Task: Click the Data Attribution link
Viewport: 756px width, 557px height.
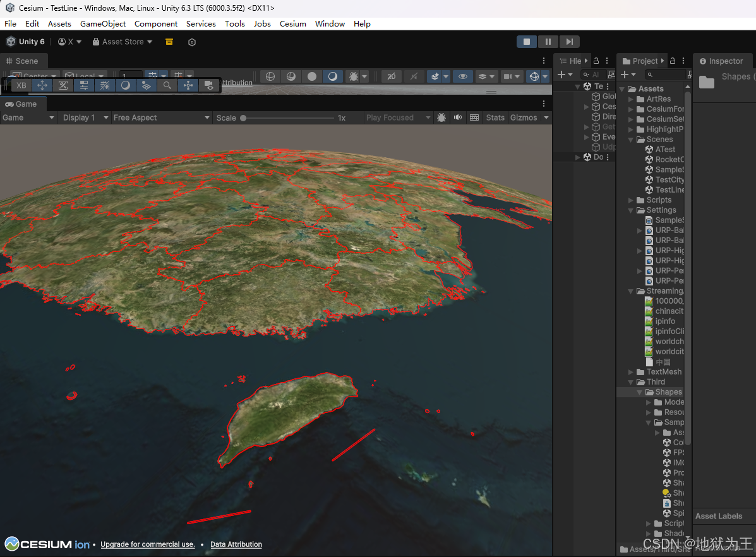Action: pyautogui.click(x=236, y=544)
